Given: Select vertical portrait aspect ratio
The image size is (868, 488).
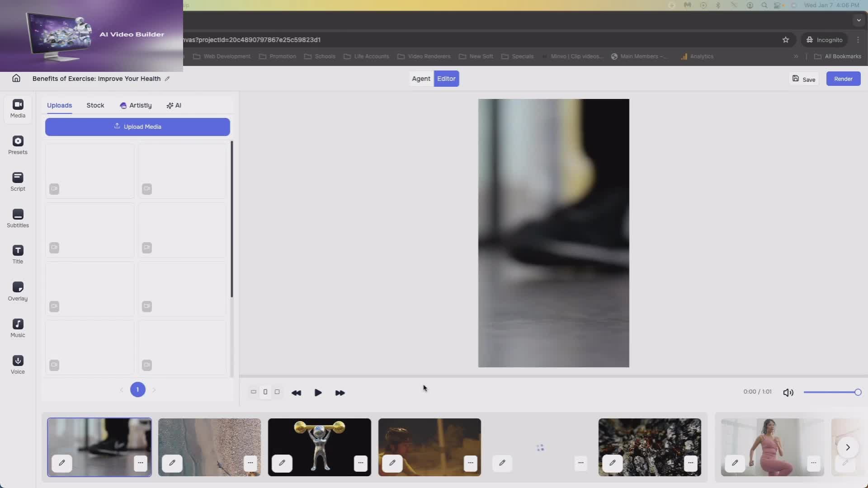Looking at the screenshot, I should pyautogui.click(x=265, y=392).
